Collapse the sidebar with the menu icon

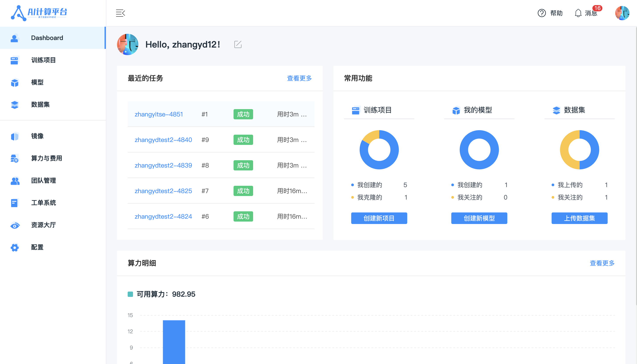tap(120, 13)
